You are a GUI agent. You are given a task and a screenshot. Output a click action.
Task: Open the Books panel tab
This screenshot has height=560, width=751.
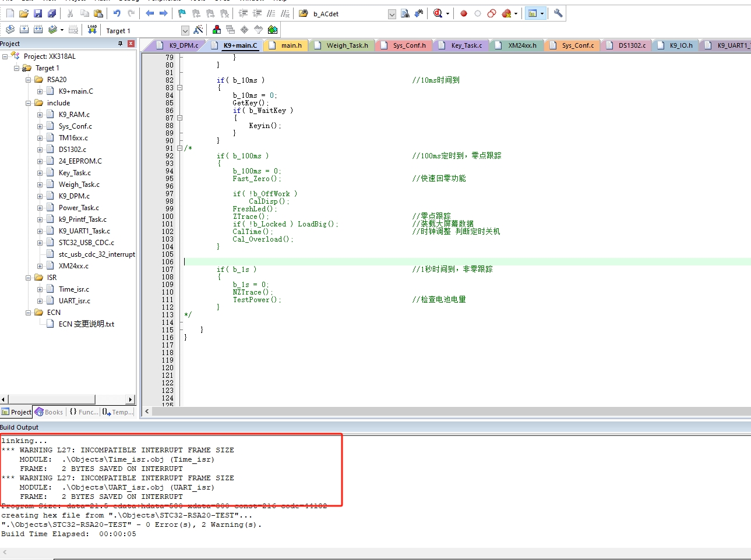[x=49, y=412]
